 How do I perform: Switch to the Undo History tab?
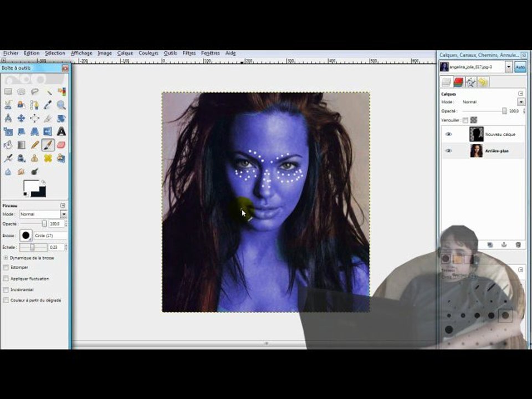(483, 82)
